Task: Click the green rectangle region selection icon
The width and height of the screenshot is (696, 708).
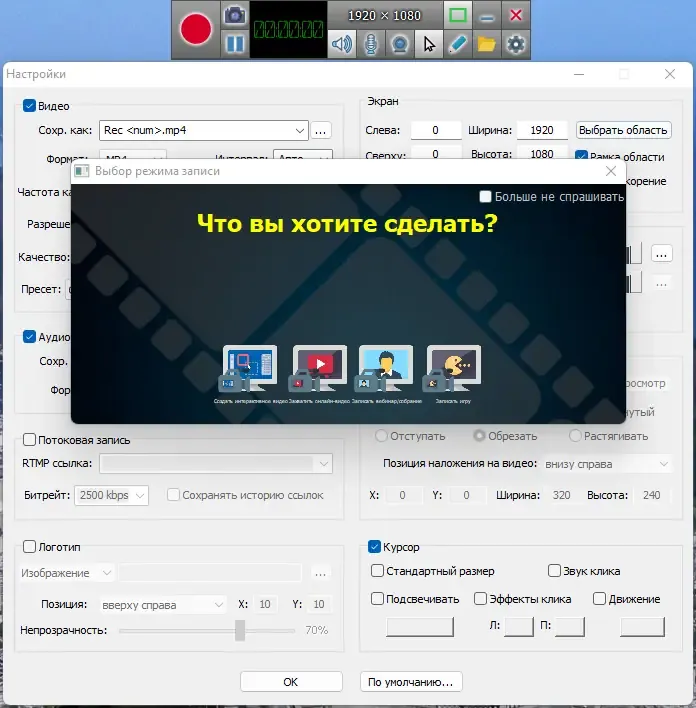Action: pyautogui.click(x=458, y=15)
